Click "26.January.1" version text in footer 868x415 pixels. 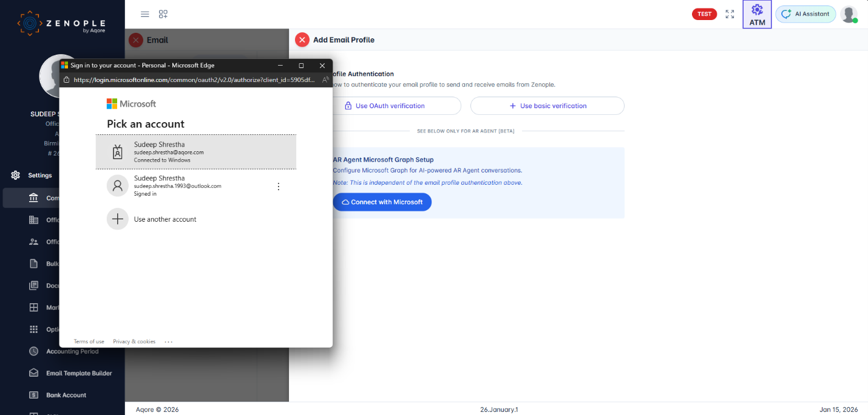(x=499, y=410)
